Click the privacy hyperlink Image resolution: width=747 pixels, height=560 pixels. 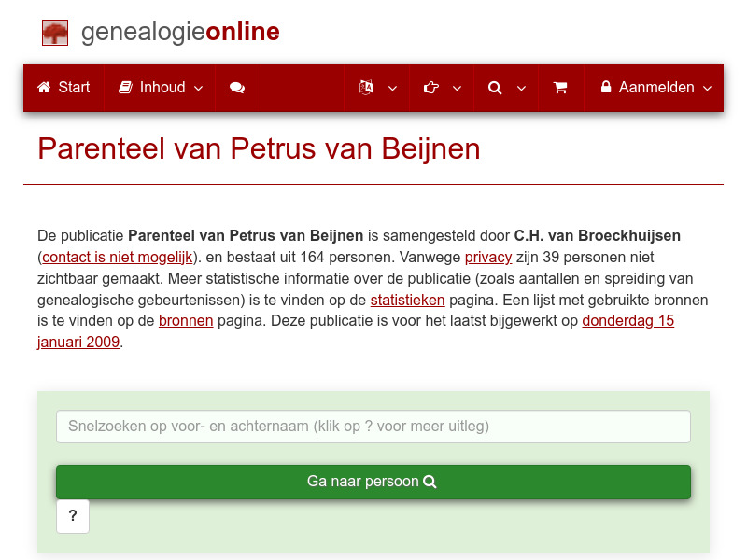point(488,257)
